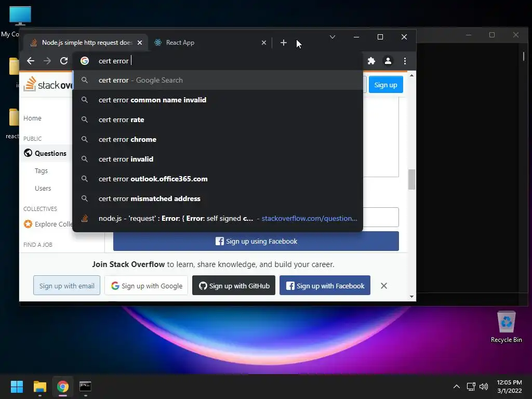Reload the current page
The height and width of the screenshot is (399, 532).
64,61
